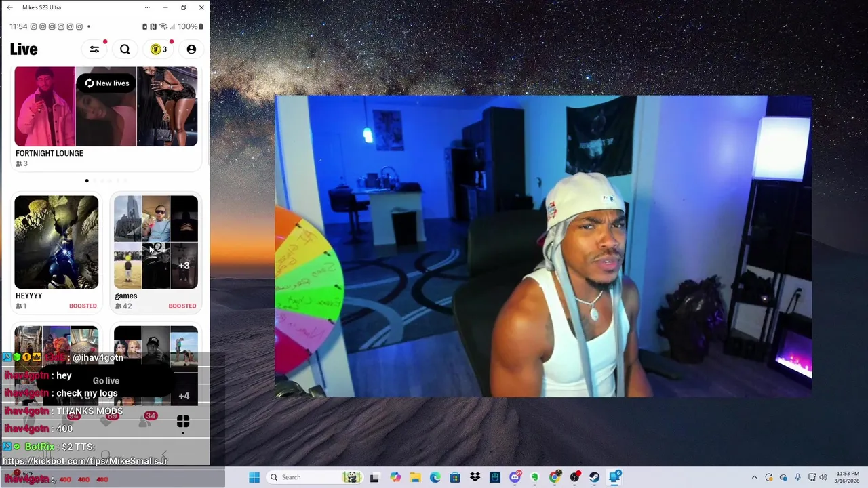Open the filter sliders icon beside Live
Screen dimensions: 868x488
(x=94, y=49)
